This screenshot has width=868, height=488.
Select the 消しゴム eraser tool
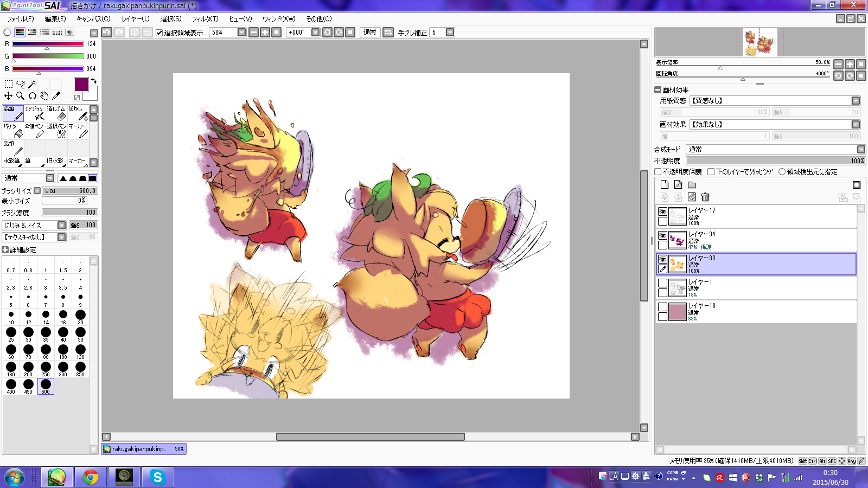point(56,113)
